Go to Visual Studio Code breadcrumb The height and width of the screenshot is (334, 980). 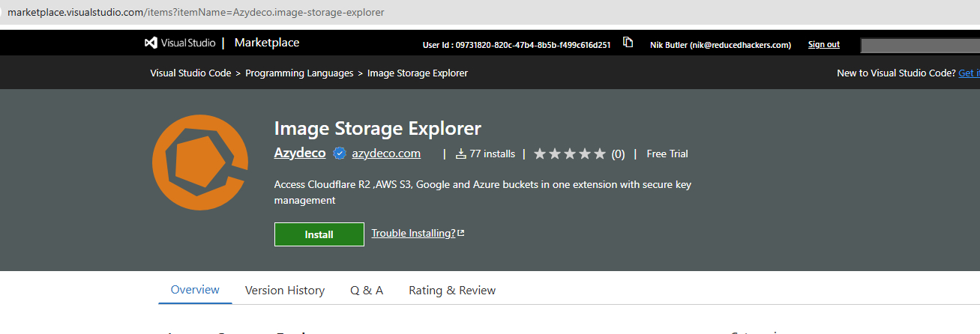[x=190, y=73]
